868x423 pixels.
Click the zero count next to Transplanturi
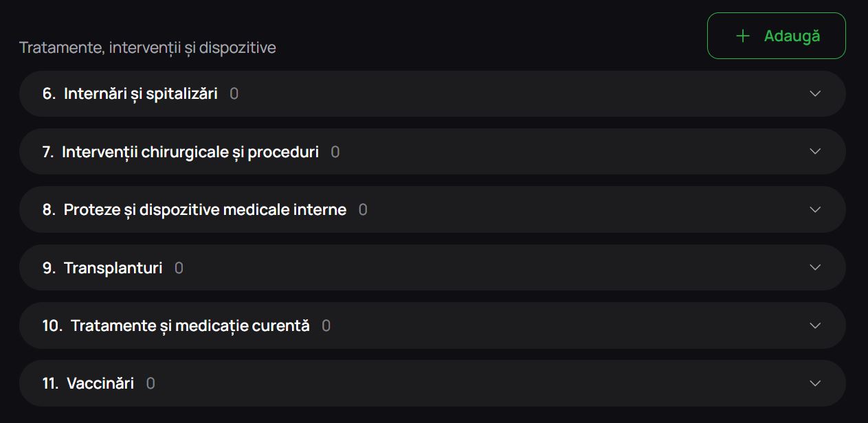click(x=179, y=268)
